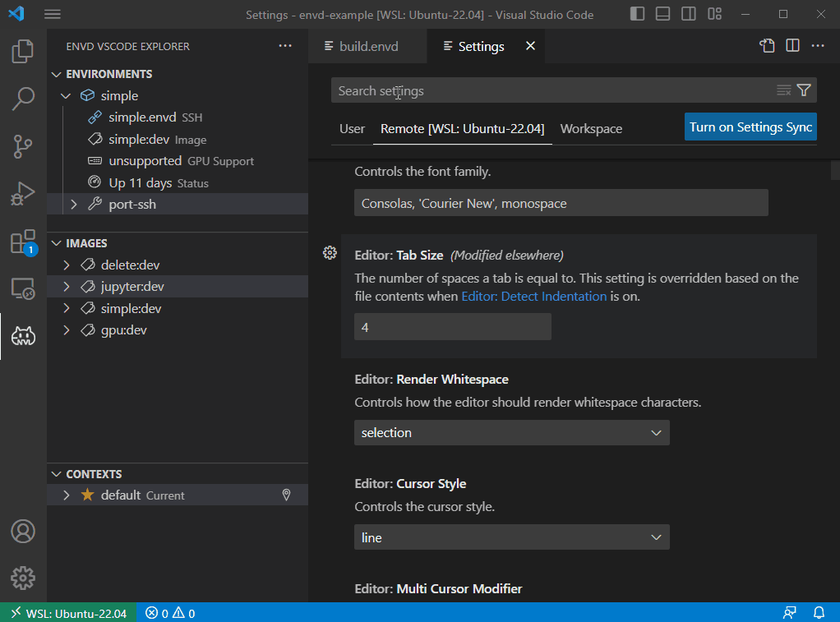The width and height of the screenshot is (840, 622).
Task: Open the Search view in activity bar
Action: coord(23,99)
